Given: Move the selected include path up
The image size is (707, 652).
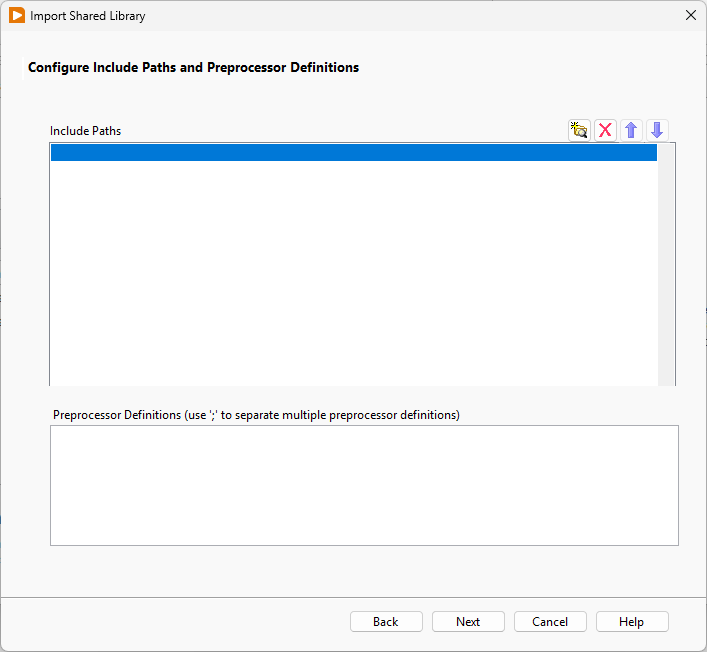Looking at the screenshot, I should click(631, 130).
